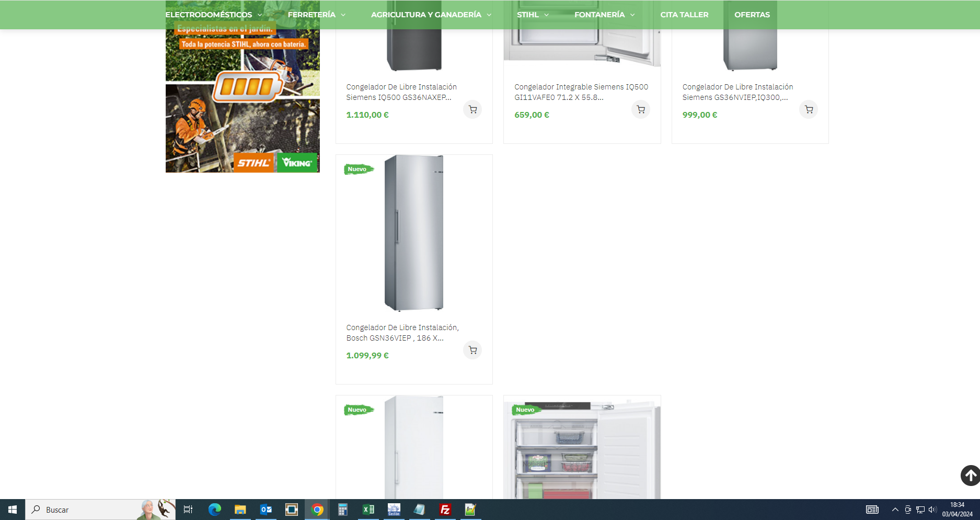Open Congelador Bosch GSN36VIEP product link
The image size is (980, 520).
point(402,333)
